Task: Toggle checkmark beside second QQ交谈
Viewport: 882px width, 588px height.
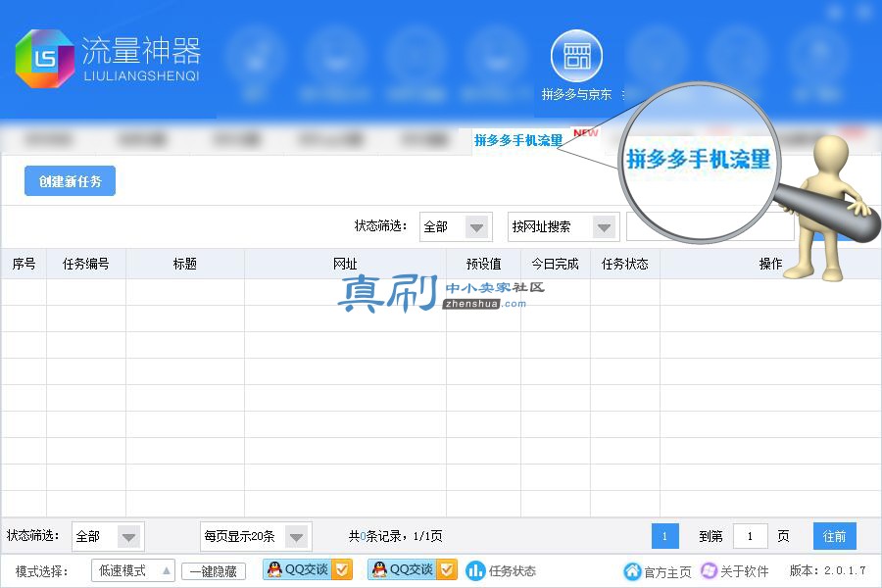Action: (447, 569)
